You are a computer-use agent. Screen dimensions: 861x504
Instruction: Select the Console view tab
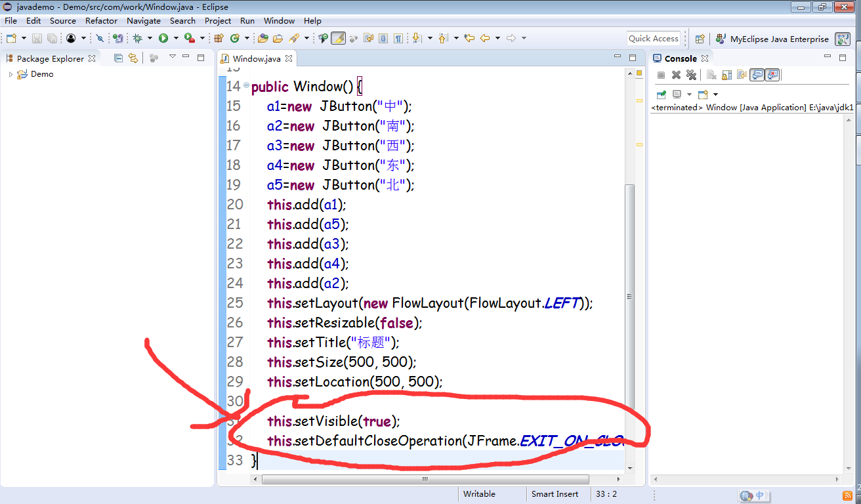coord(681,58)
